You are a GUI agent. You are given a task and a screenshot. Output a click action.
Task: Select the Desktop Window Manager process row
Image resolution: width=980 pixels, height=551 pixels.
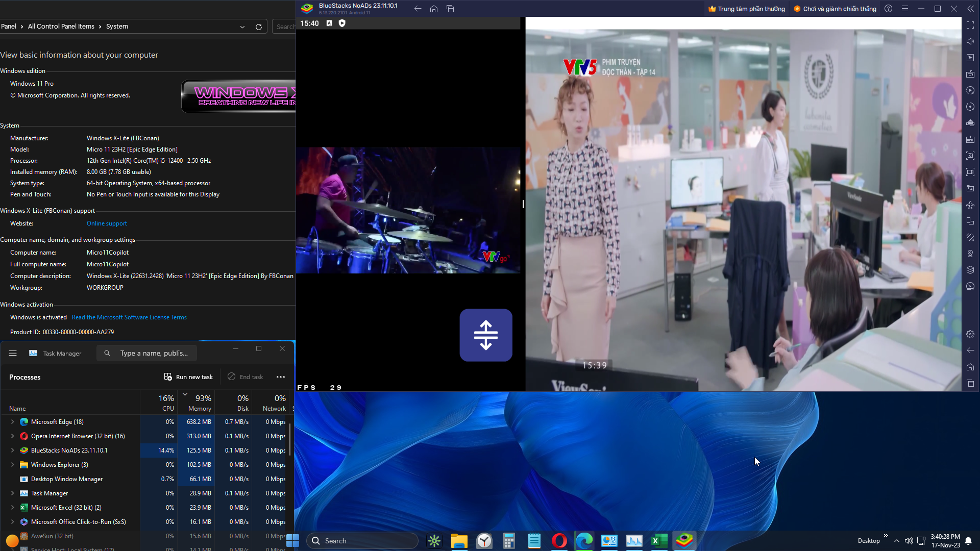(147, 479)
